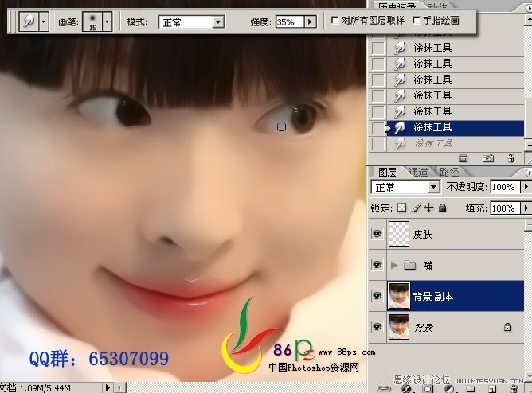Image resolution: width=532 pixels, height=393 pixels.
Task: Add layer mask icon
Action: coord(428,389)
